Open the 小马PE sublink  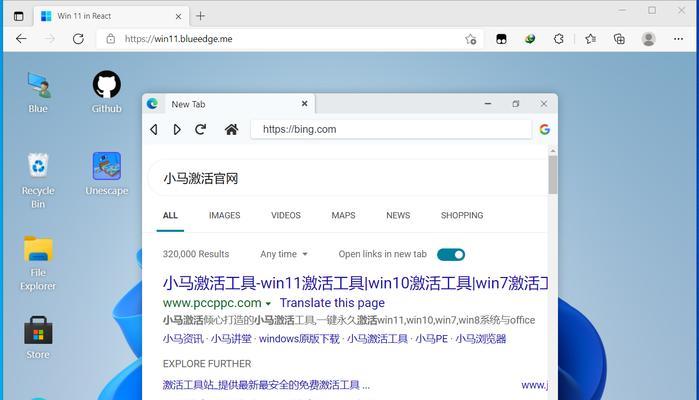click(431, 339)
